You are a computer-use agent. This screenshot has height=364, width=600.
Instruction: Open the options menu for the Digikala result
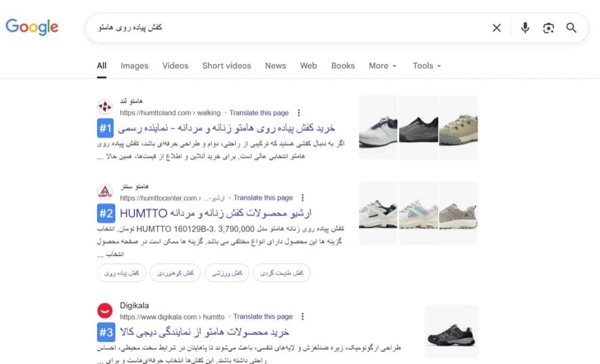[x=302, y=317]
